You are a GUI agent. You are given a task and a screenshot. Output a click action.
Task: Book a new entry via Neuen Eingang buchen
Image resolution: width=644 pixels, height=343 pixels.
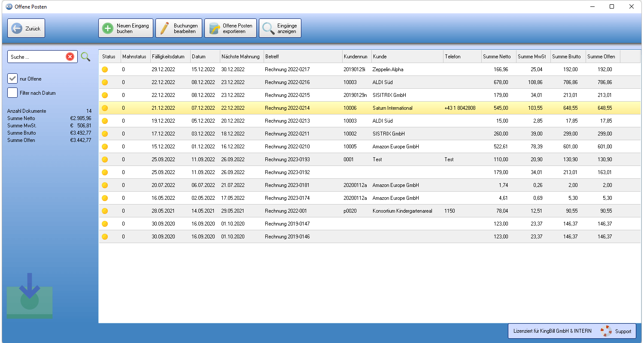point(126,28)
